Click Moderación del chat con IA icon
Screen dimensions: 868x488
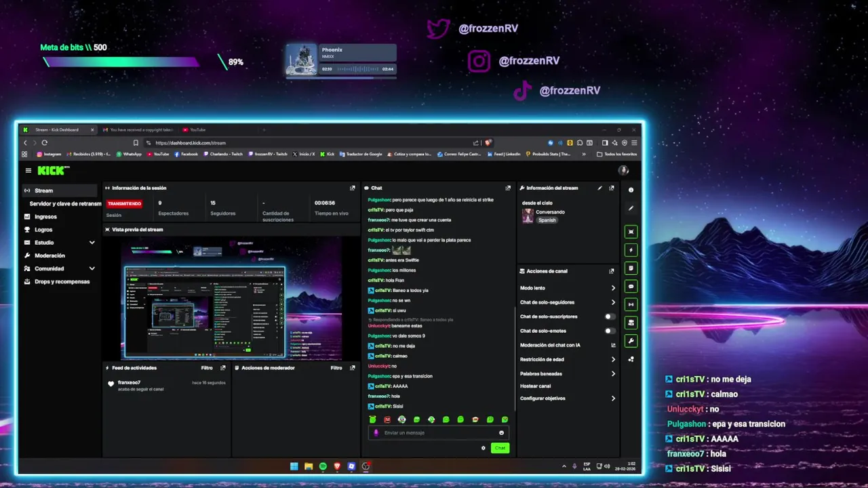pos(613,345)
